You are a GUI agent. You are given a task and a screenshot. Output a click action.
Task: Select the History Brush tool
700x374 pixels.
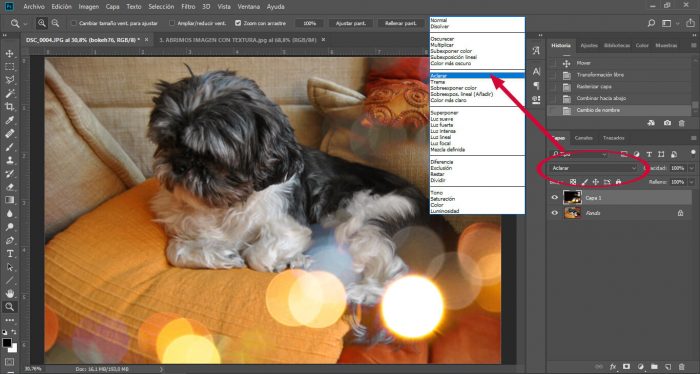click(9, 174)
